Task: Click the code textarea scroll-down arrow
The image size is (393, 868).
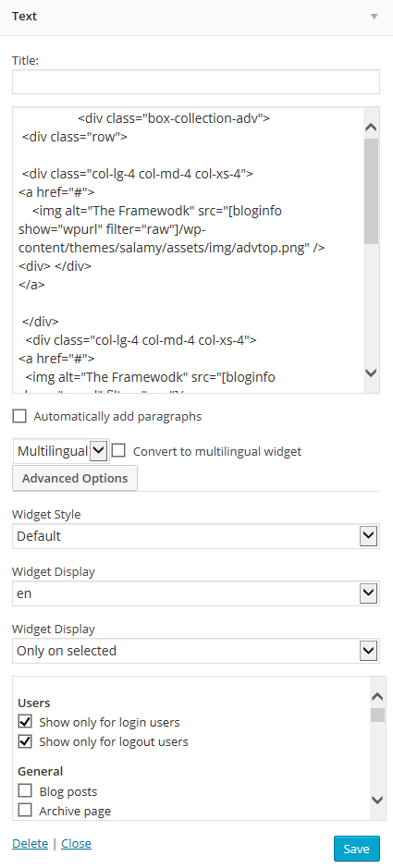Action: (372, 373)
